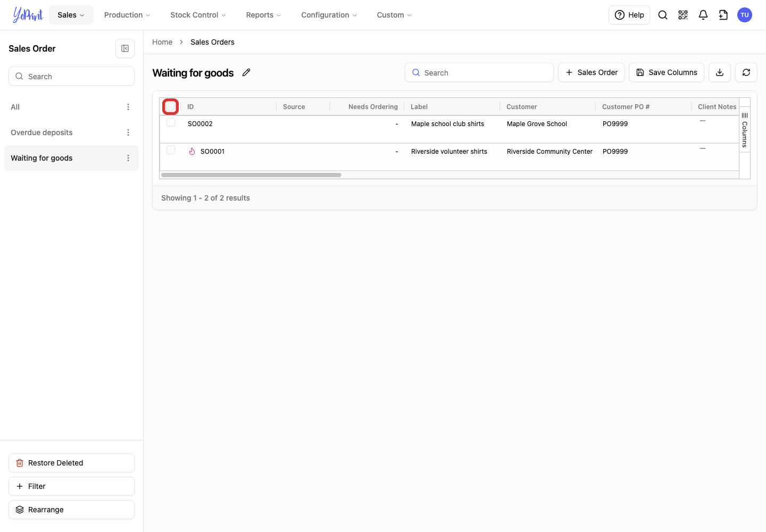Expand the Sales dropdown menu
This screenshot has width=766, height=532.
(71, 15)
